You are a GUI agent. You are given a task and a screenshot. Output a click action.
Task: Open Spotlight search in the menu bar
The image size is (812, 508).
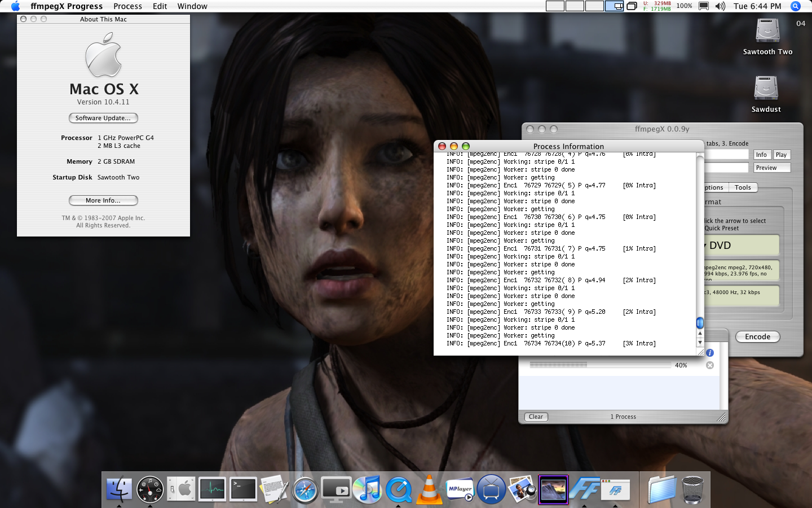point(795,6)
